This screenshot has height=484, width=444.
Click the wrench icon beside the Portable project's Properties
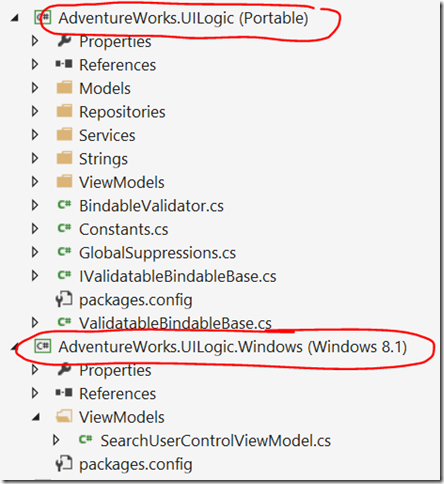pos(64,41)
